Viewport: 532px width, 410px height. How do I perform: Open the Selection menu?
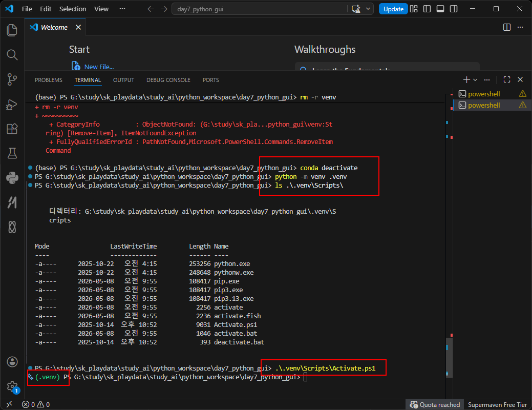pyautogui.click(x=73, y=9)
